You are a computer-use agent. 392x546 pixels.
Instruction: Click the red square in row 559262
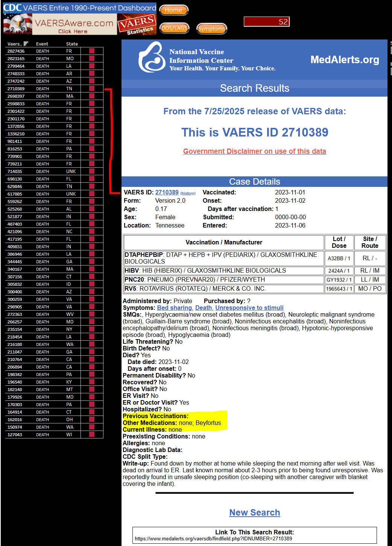[x=92, y=201]
